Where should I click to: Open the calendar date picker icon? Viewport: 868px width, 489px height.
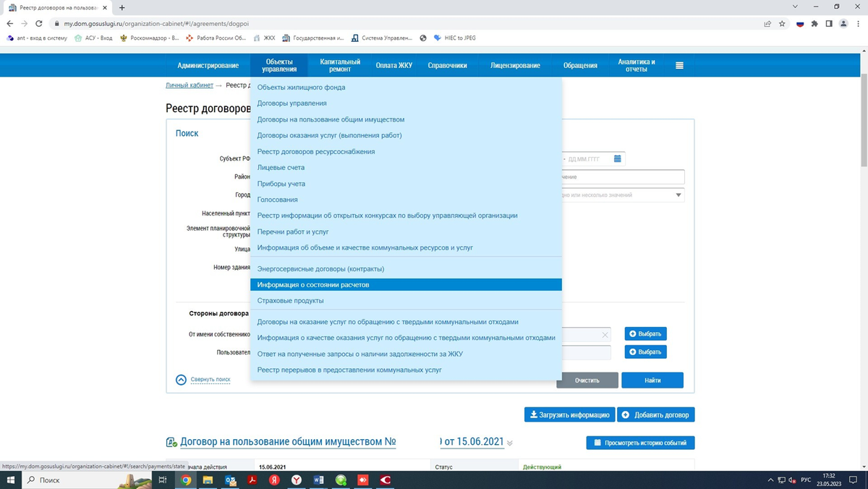coord(618,159)
